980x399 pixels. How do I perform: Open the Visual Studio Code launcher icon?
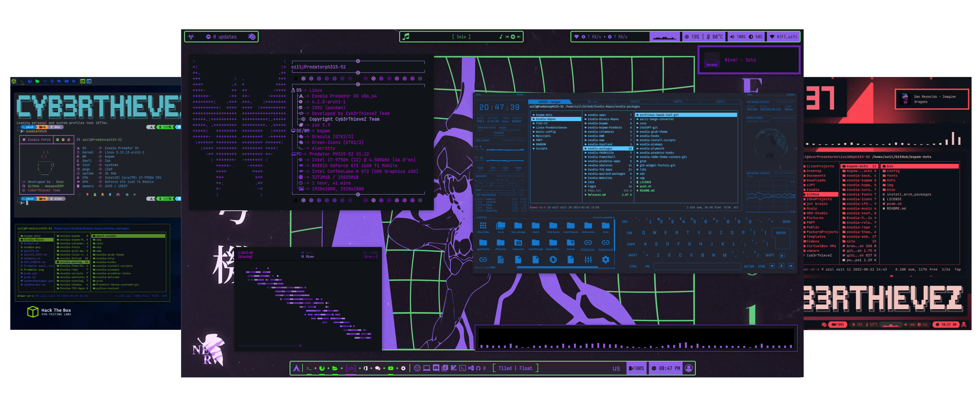point(471,368)
